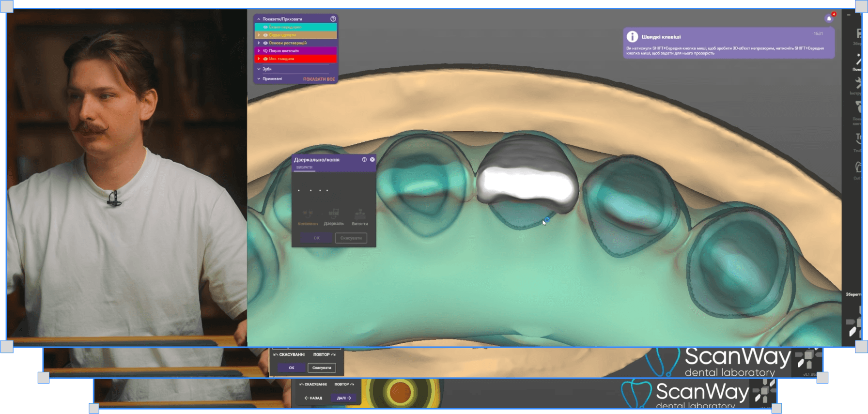868x414 pixels.
Task: Open the notifications bell icon
Action: tap(829, 18)
